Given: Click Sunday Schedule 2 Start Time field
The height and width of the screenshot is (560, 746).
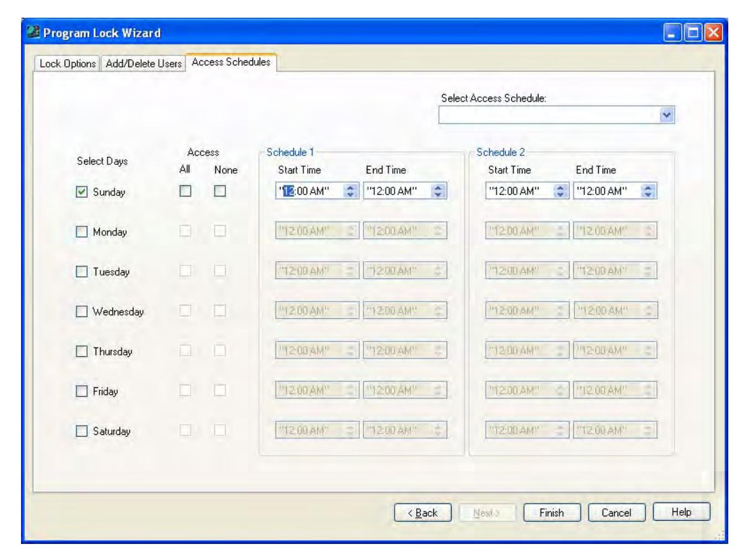Looking at the screenshot, I should [527, 191].
